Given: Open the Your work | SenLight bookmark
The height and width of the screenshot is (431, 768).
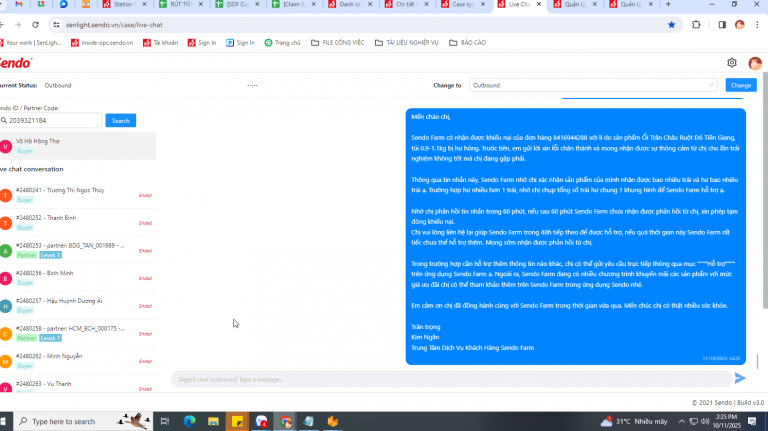Looking at the screenshot, I should point(30,43).
